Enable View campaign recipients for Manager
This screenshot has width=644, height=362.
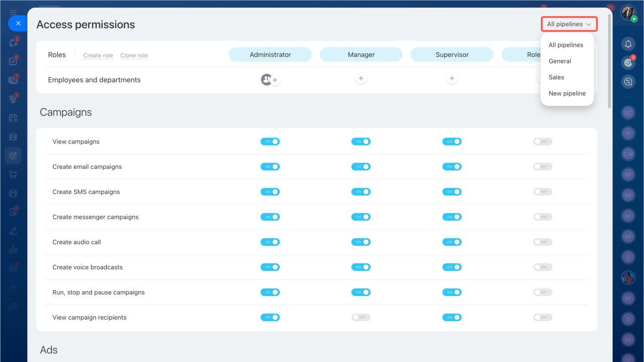coord(361,318)
